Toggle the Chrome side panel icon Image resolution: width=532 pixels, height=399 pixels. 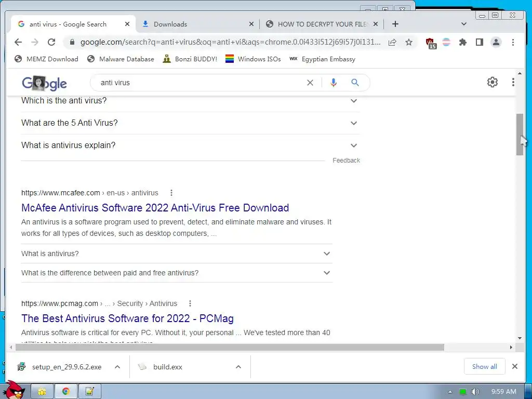coord(479,42)
